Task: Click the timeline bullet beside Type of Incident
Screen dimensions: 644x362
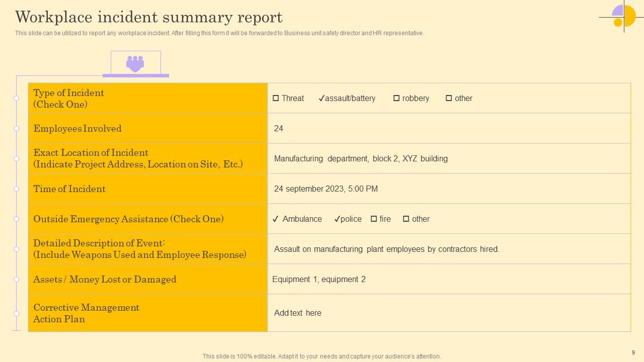Action: (x=16, y=98)
